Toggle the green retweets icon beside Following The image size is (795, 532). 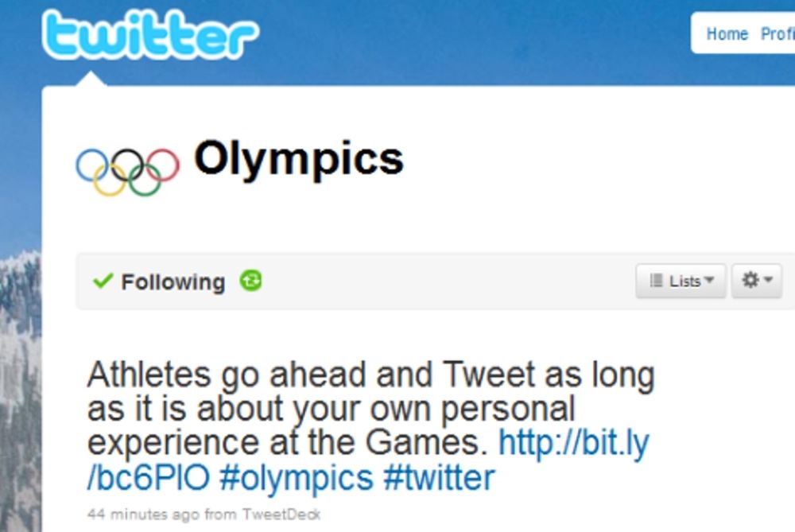(251, 281)
